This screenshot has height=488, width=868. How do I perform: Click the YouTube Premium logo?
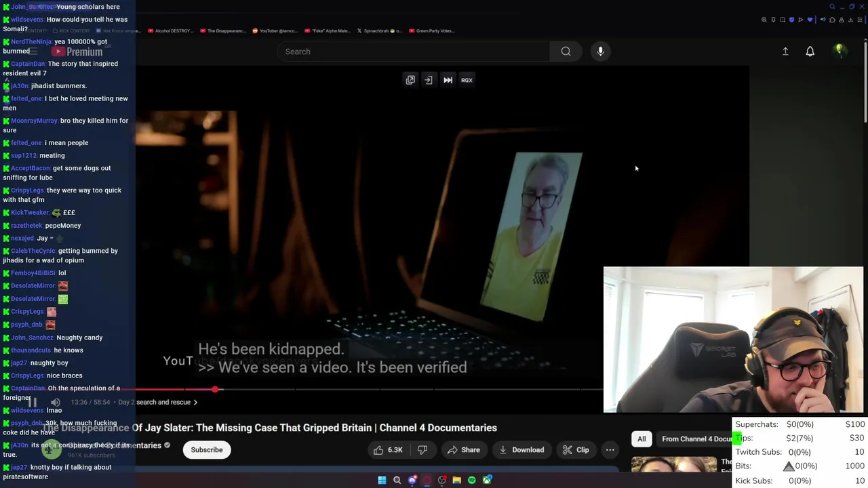(77, 52)
